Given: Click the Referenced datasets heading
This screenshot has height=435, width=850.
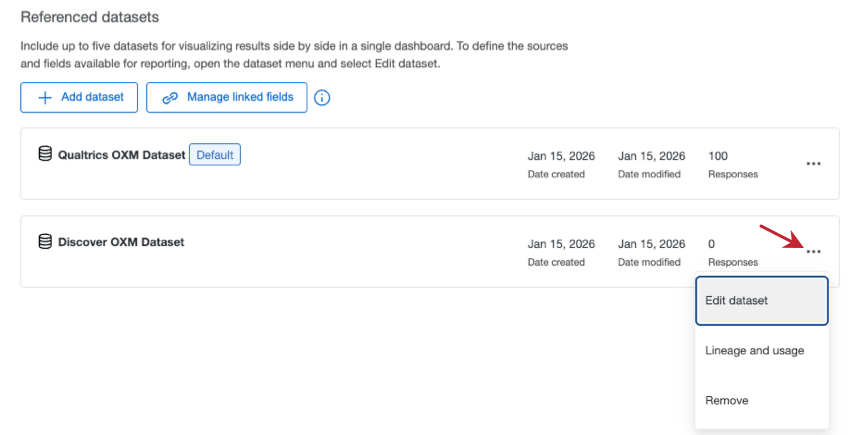Looking at the screenshot, I should [x=90, y=18].
